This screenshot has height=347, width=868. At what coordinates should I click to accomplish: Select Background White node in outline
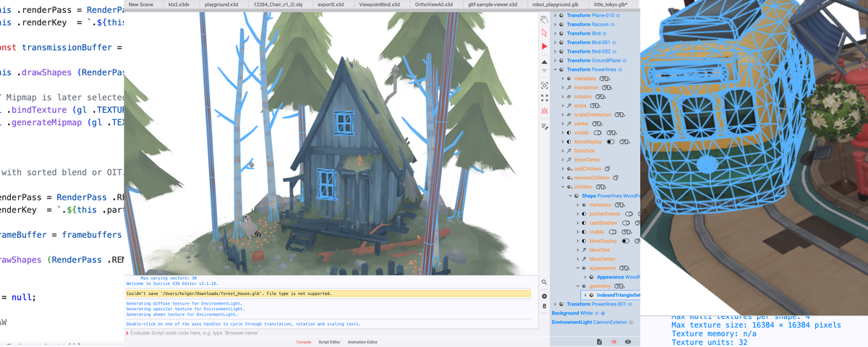coord(573,313)
